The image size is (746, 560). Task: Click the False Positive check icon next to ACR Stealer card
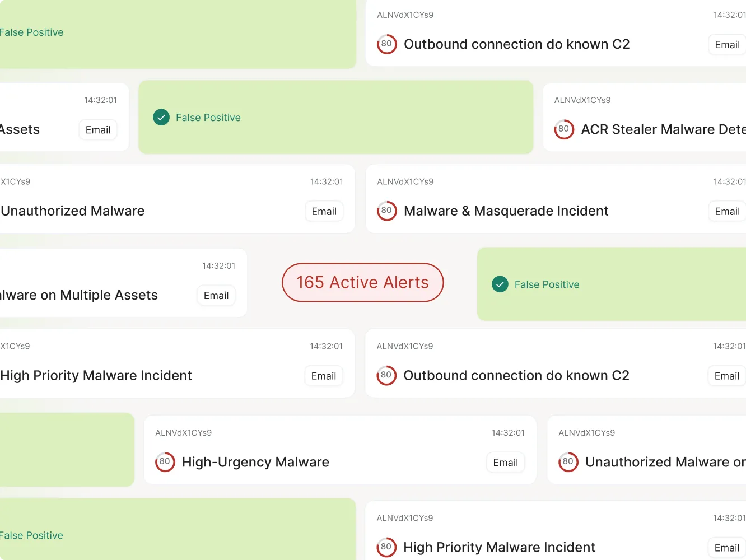point(161,117)
